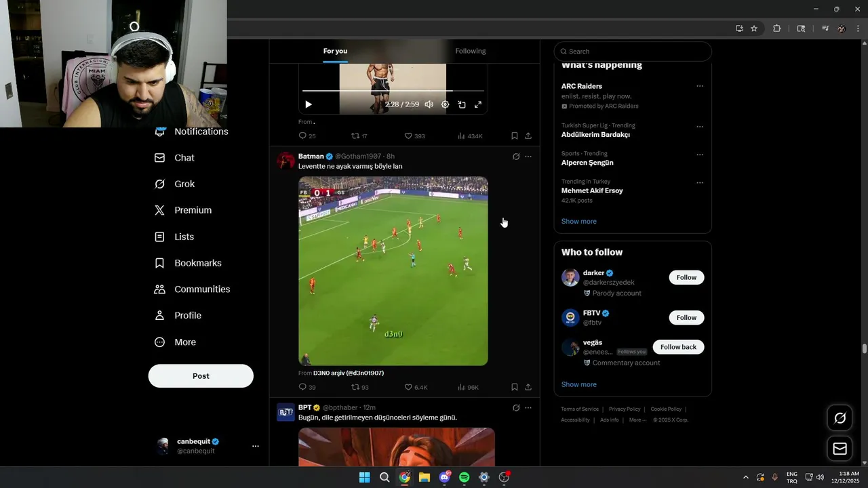Open the Privacy Policy link

[x=625, y=409]
